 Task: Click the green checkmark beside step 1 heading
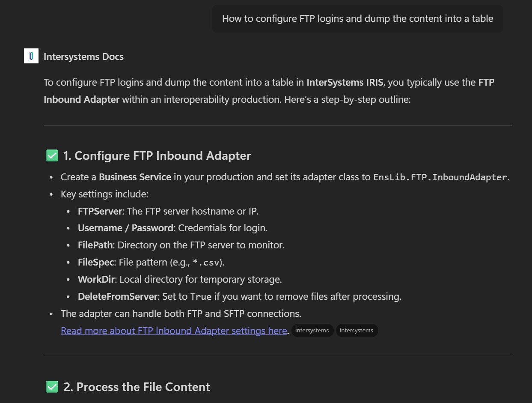pyautogui.click(x=52, y=155)
